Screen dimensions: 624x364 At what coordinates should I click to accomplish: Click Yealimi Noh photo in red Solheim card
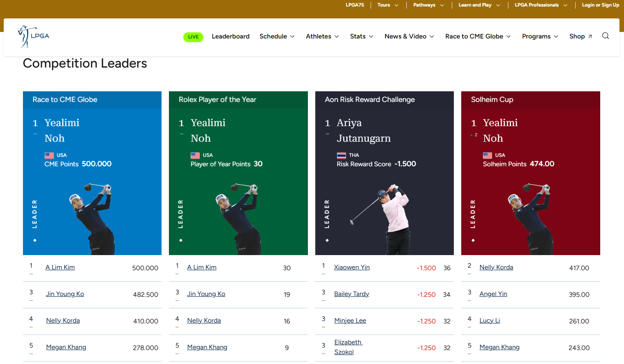(531, 219)
